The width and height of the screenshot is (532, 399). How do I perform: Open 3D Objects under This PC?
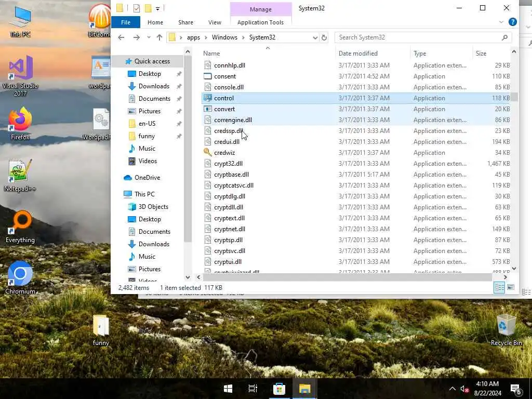(153, 207)
